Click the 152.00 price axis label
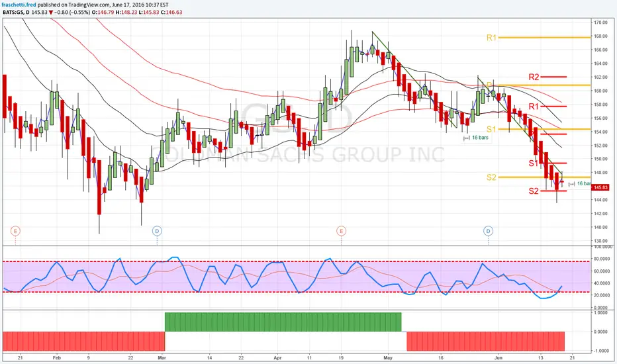617x364 pixels. 601,146
